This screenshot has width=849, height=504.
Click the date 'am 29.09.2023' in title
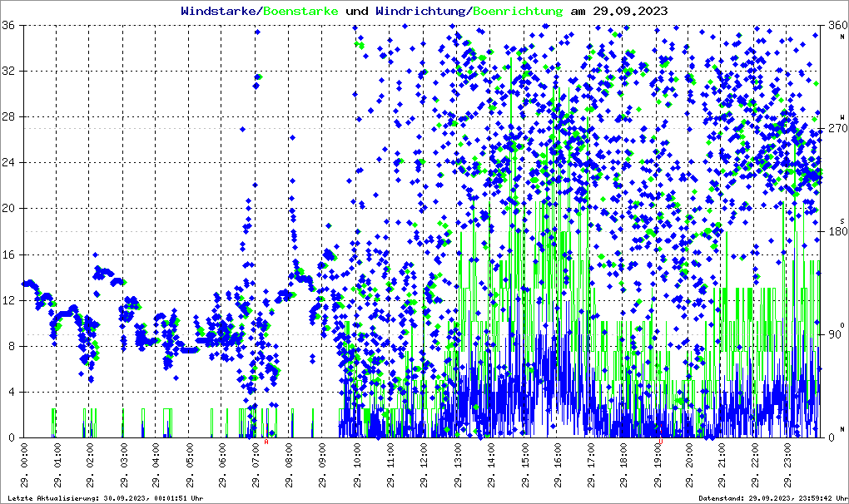[619, 11]
